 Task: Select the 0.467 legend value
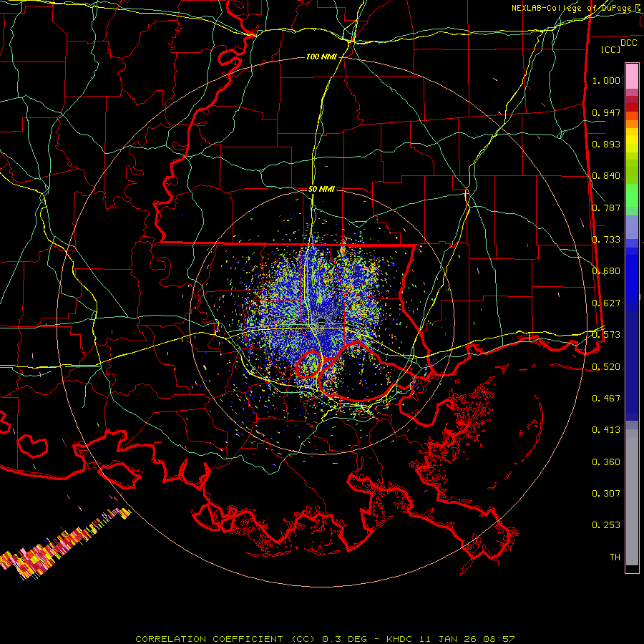(606, 399)
